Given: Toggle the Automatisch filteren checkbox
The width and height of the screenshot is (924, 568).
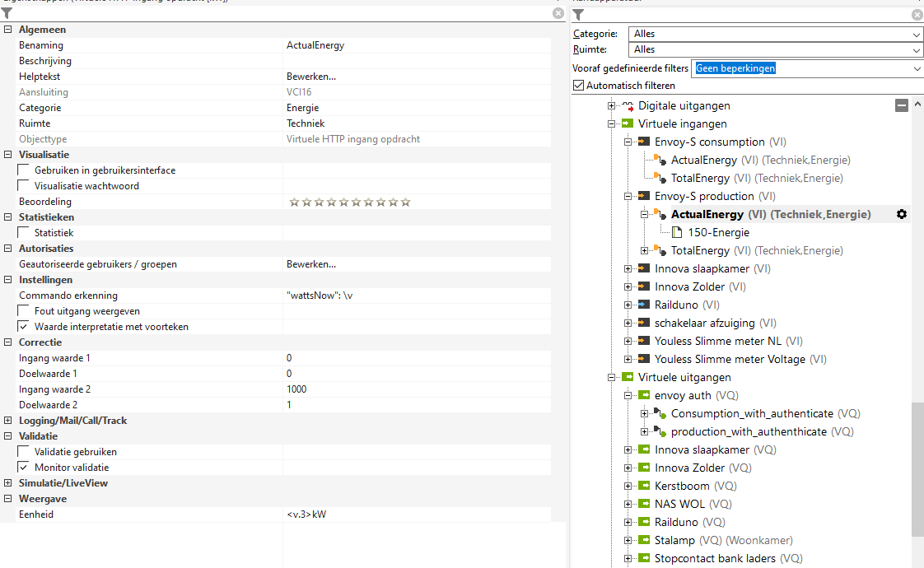Looking at the screenshot, I should 579,86.
